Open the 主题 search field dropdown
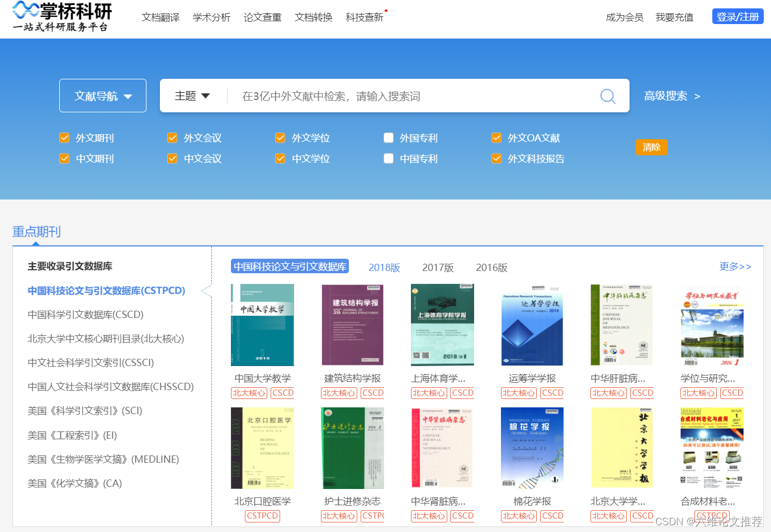The width and height of the screenshot is (771, 532). click(x=192, y=96)
